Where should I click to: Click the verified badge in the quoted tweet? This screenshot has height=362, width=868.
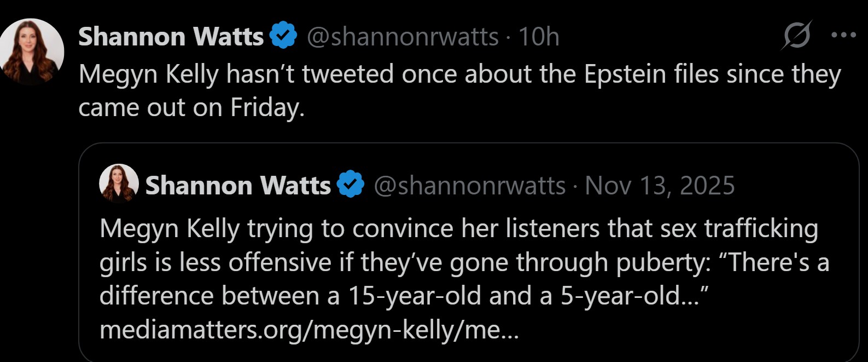pos(351,185)
